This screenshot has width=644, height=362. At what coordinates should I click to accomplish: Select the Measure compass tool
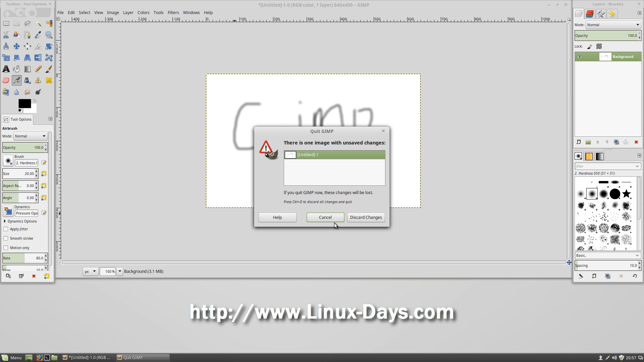6,46
